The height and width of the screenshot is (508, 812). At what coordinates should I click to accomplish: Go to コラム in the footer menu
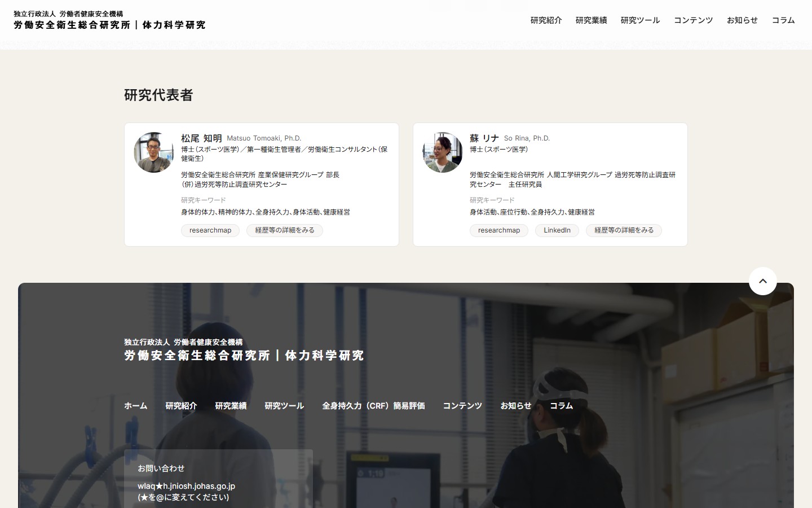tap(561, 406)
